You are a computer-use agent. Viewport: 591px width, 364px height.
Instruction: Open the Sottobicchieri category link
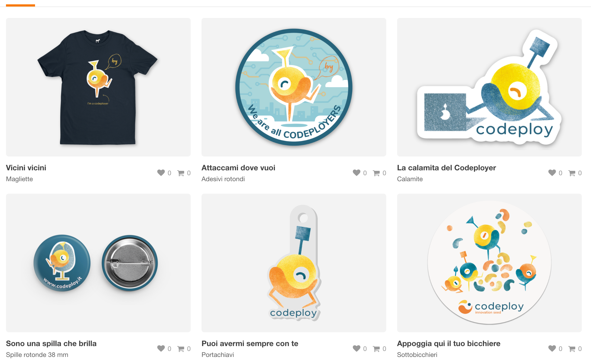[417, 355]
